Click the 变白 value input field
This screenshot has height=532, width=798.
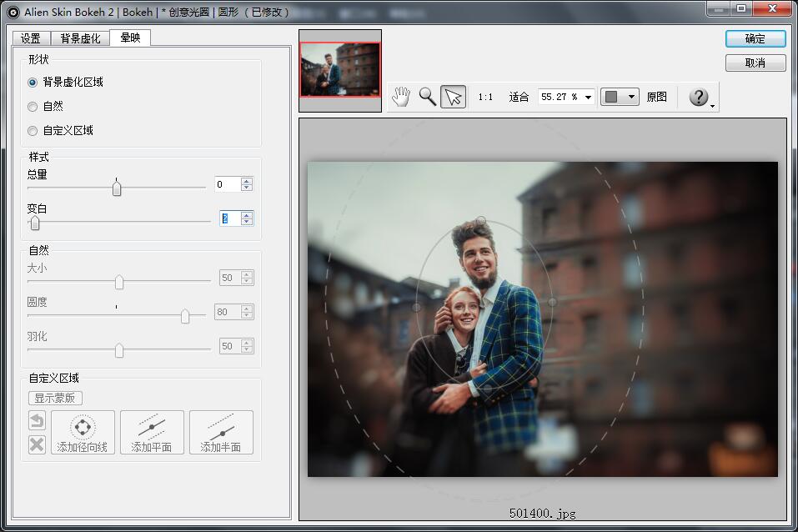[x=229, y=218]
